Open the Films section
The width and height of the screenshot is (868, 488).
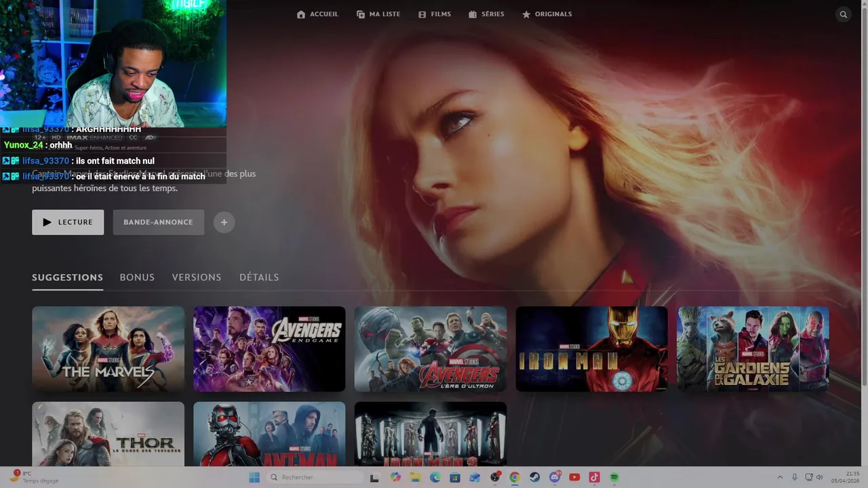click(434, 14)
